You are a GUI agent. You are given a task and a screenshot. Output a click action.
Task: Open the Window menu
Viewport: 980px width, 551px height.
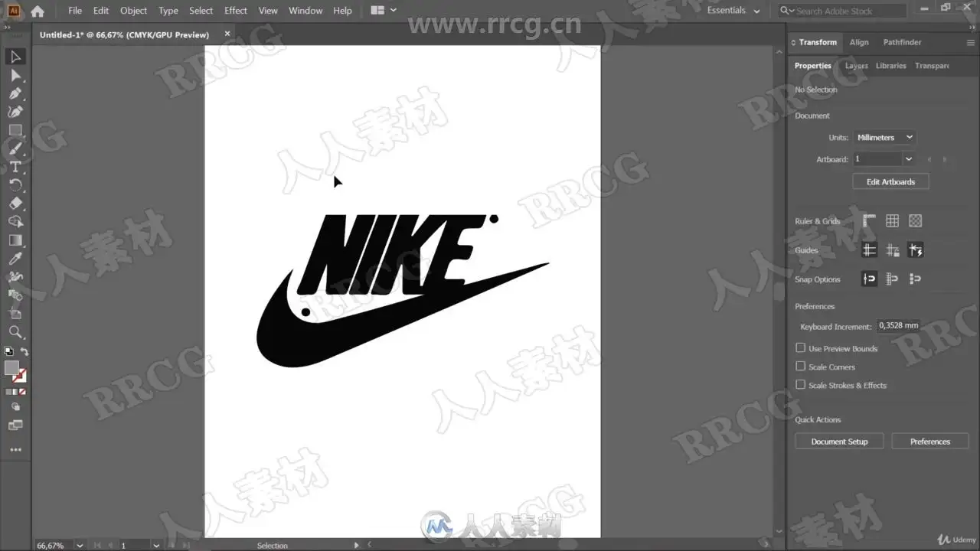305,11
